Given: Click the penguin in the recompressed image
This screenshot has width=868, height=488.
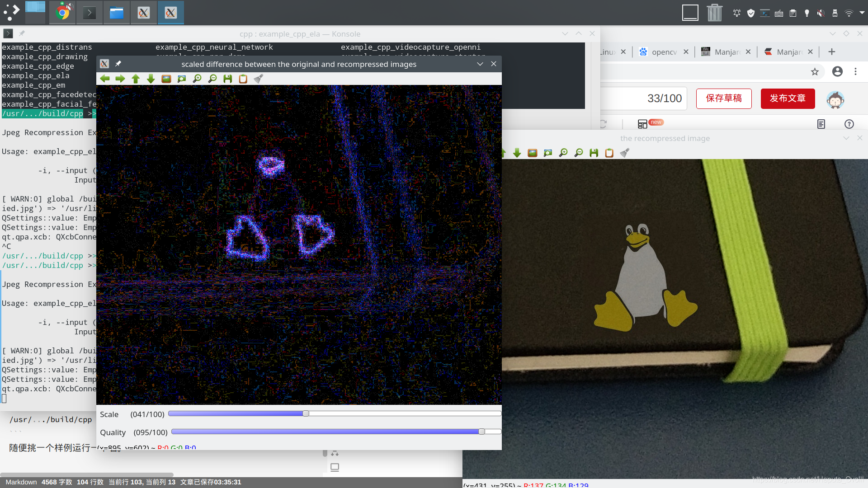Looking at the screenshot, I should click(x=646, y=277).
